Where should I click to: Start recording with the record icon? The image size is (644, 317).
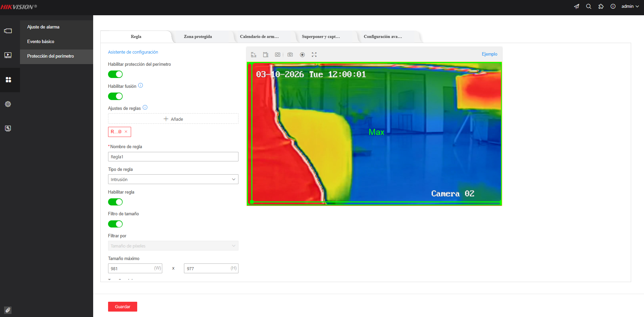(x=302, y=55)
